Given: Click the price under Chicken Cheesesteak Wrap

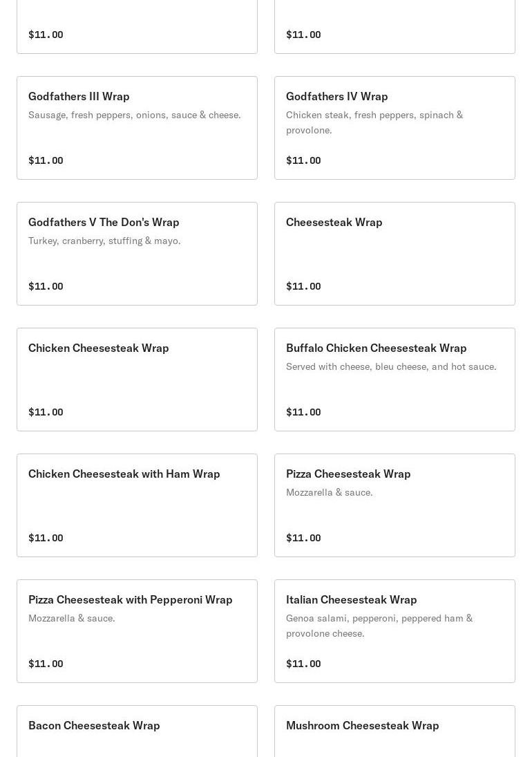Looking at the screenshot, I should coord(46,412).
